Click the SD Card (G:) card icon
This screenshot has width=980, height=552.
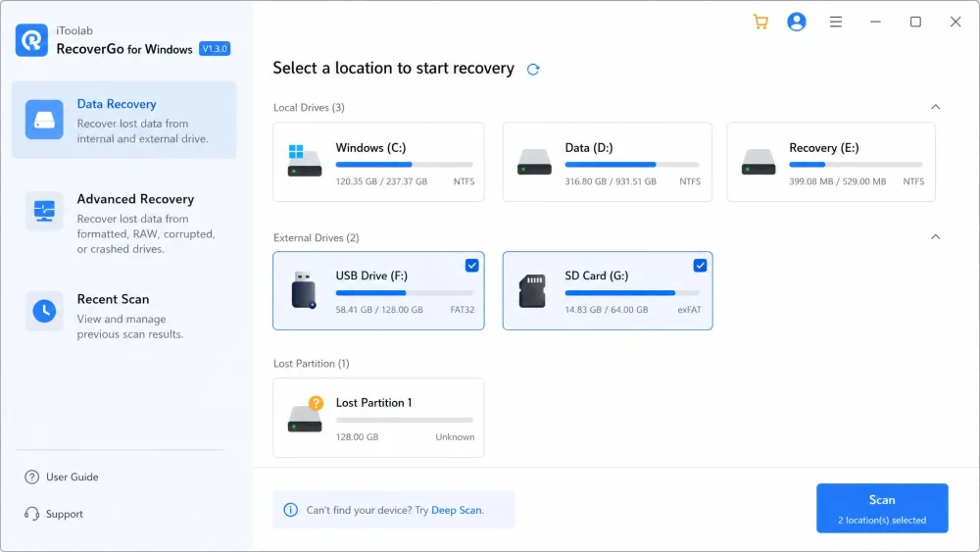[532, 291]
